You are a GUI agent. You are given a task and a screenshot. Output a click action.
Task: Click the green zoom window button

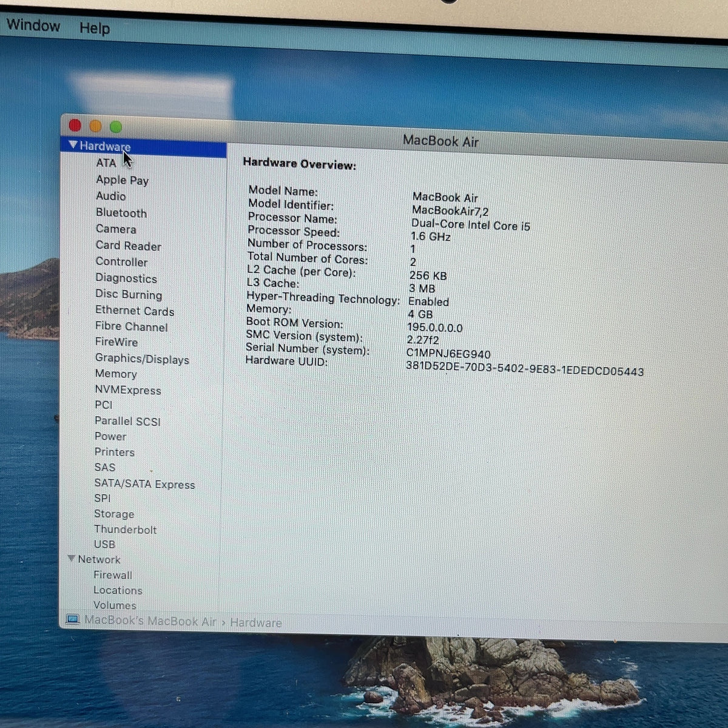(116, 127)
